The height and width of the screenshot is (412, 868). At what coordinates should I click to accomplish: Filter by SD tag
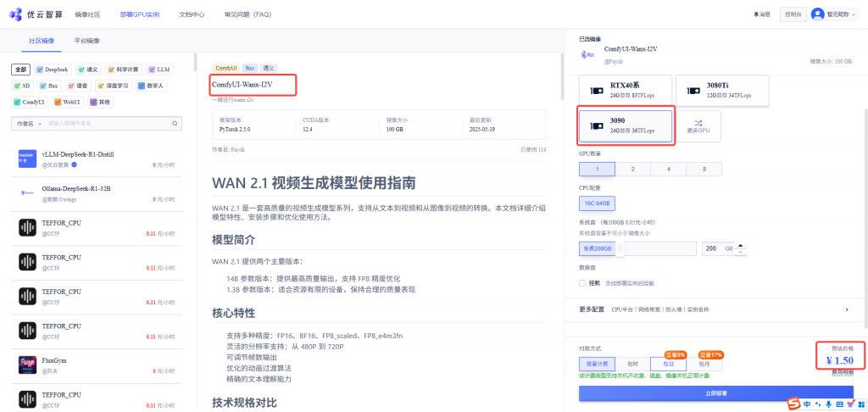pyautogui.click(x=22, y=86)
